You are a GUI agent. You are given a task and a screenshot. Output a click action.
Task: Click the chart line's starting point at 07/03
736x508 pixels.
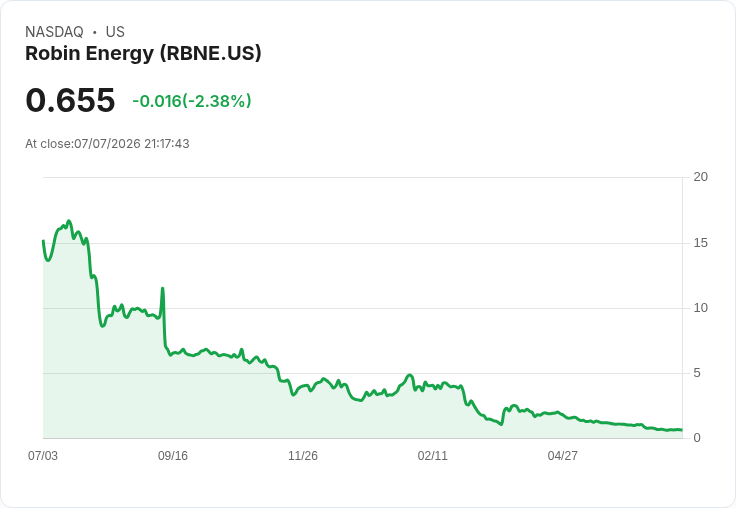pyautogui.click(x=43, y=241)
